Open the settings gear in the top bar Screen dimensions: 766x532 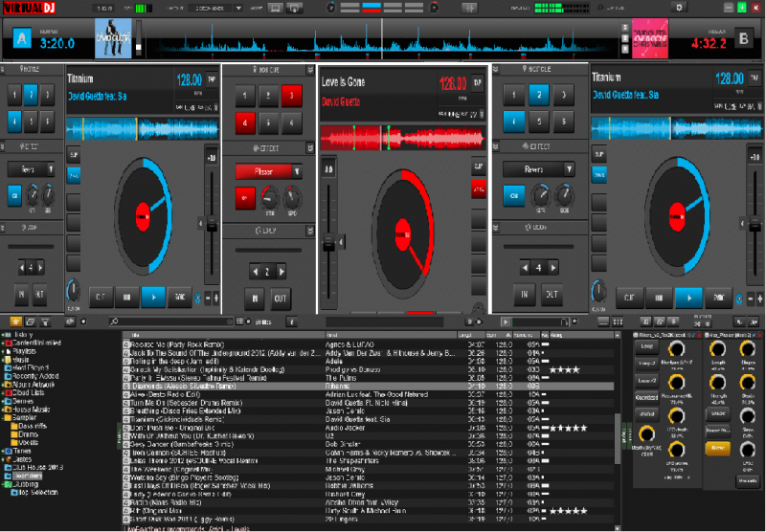coord(679,8)
